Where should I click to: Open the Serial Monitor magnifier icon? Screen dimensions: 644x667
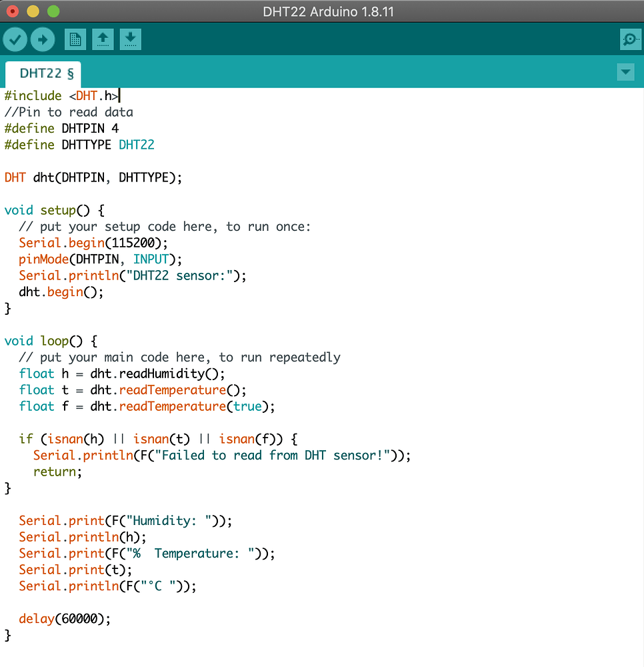[x=630, y=39]
